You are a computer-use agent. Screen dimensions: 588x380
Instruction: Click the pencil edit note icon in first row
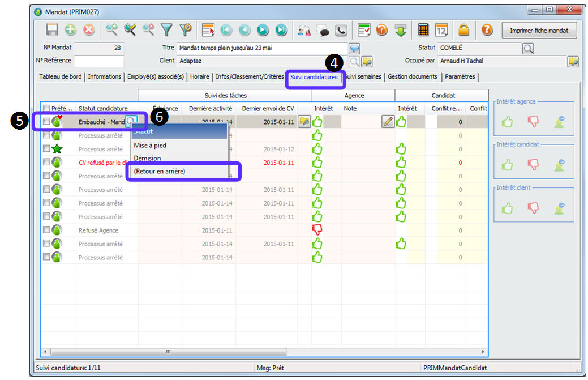tap(388, 121)
